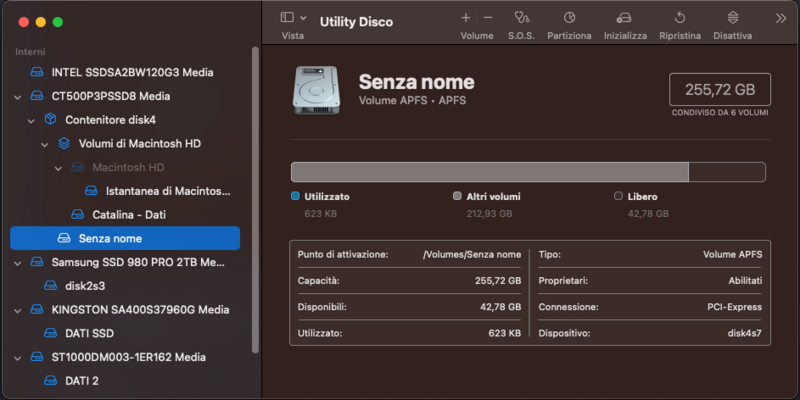The width and height of the screenshot is (800, 400).
Task: Select CT500P3PSSD8 Media disk icon
Action: [37, 96]
